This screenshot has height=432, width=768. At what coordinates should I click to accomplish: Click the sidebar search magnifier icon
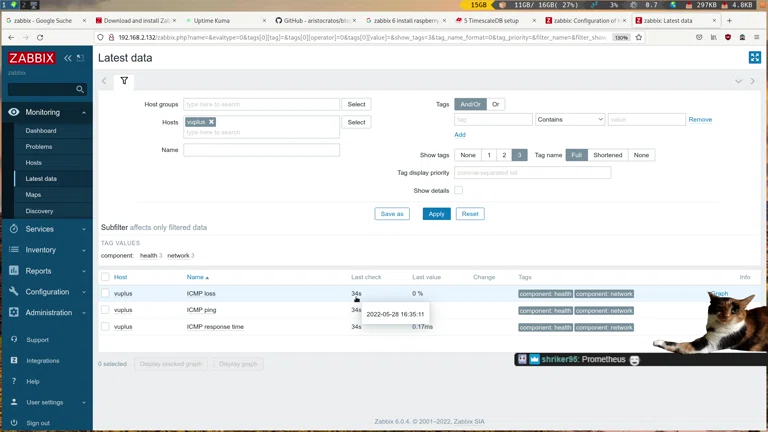click(x=80, y=89)
